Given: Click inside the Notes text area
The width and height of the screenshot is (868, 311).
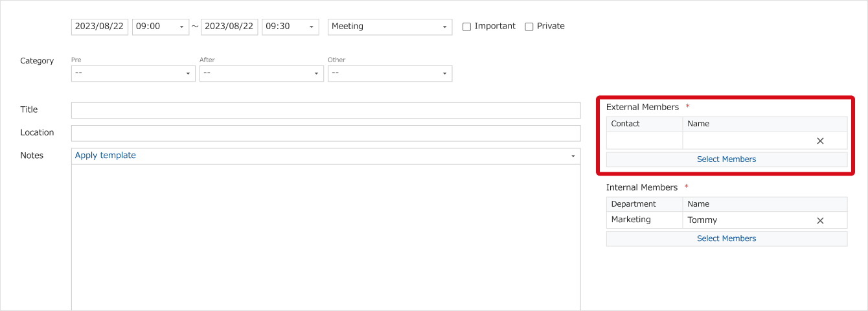Looking at the screenshot, I should point(326,236).
